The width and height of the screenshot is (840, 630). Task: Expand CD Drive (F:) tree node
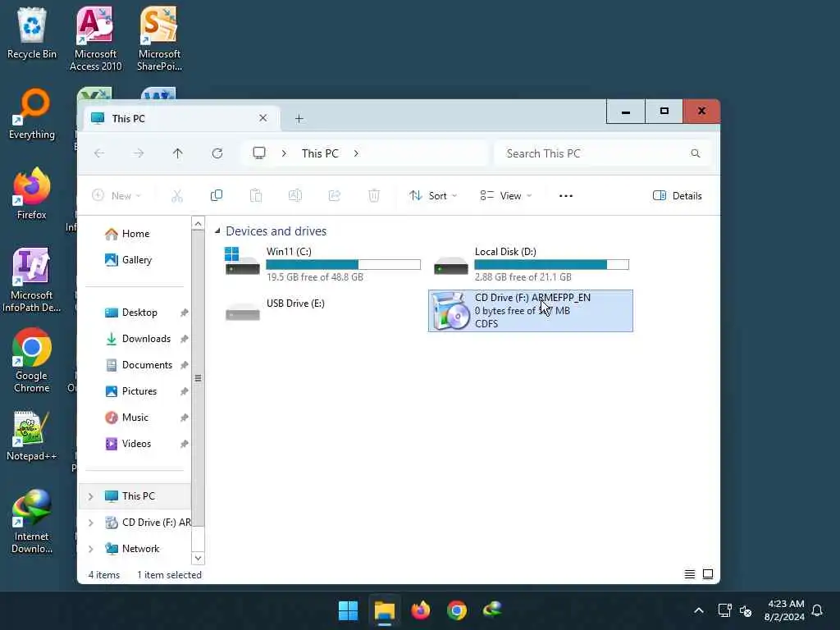click(x=90, y=523)
